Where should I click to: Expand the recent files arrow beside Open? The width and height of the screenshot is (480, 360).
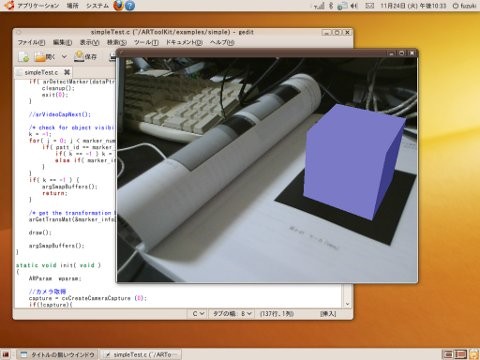(x=64, y=57)
